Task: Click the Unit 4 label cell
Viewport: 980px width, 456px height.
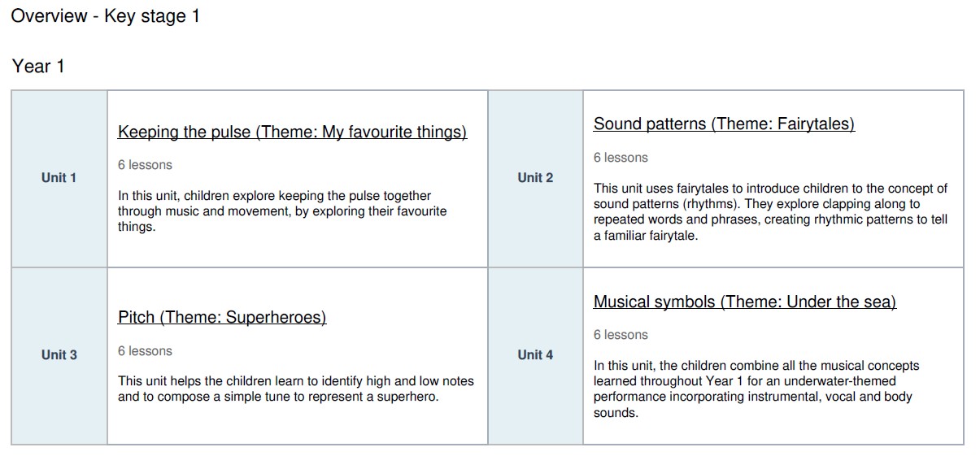Action: pos(535,355)
